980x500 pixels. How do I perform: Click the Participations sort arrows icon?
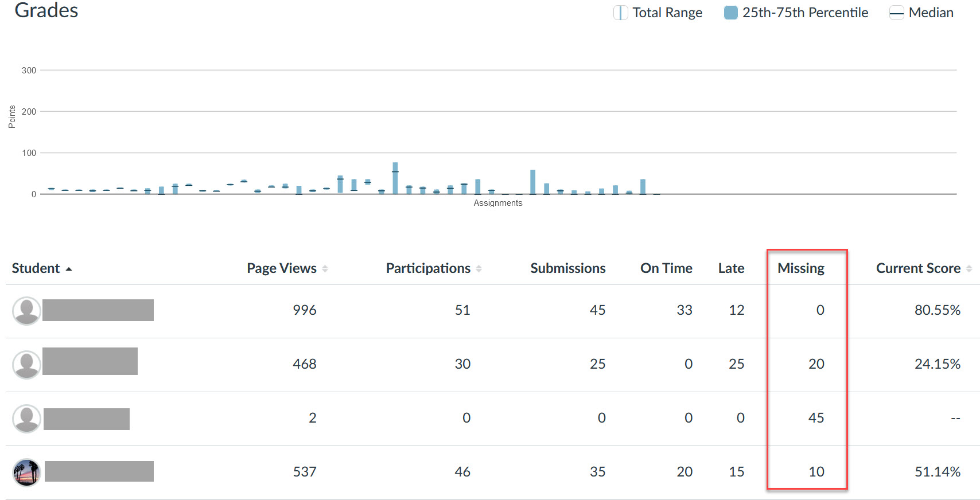coord(479,268)
